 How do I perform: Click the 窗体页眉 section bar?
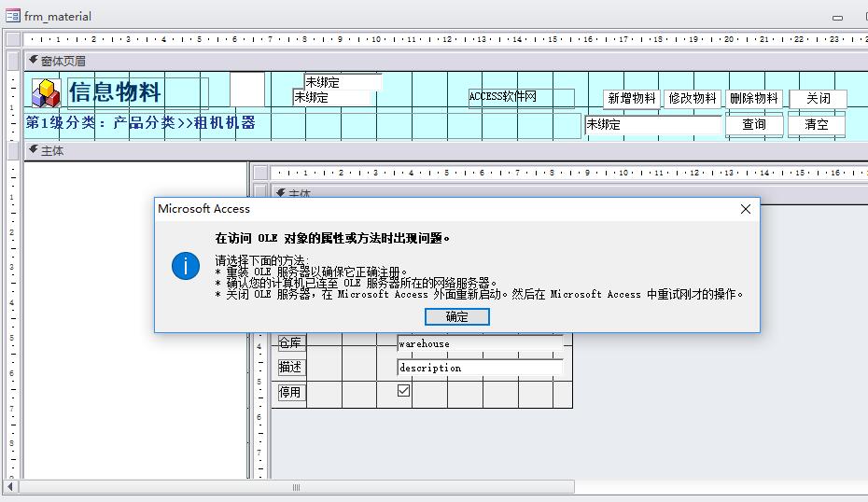pos(445,61)
